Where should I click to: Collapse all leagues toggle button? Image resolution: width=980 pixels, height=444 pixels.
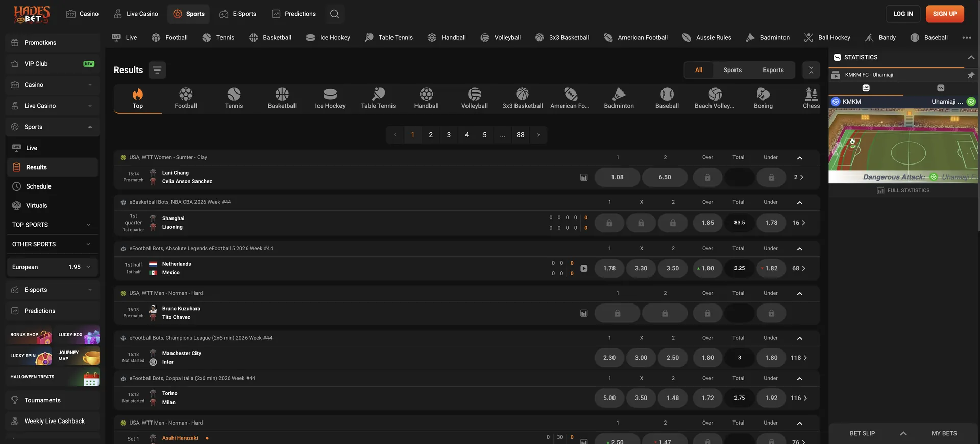coord(811,70)
